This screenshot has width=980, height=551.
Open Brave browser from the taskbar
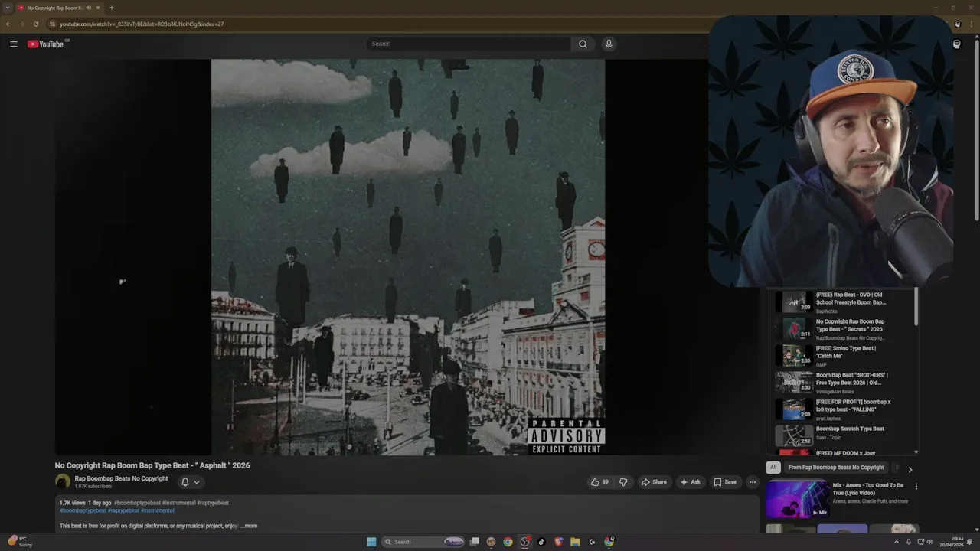558,542
